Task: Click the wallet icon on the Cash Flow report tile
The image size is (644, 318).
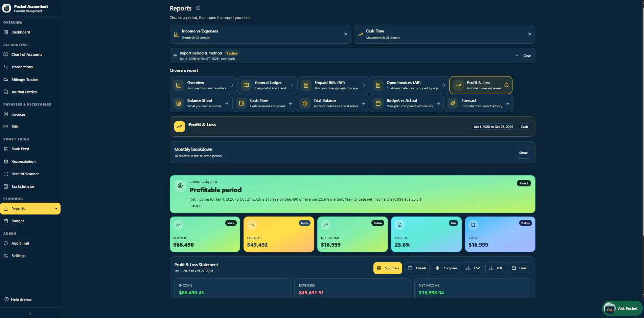Action: (241, 103)
